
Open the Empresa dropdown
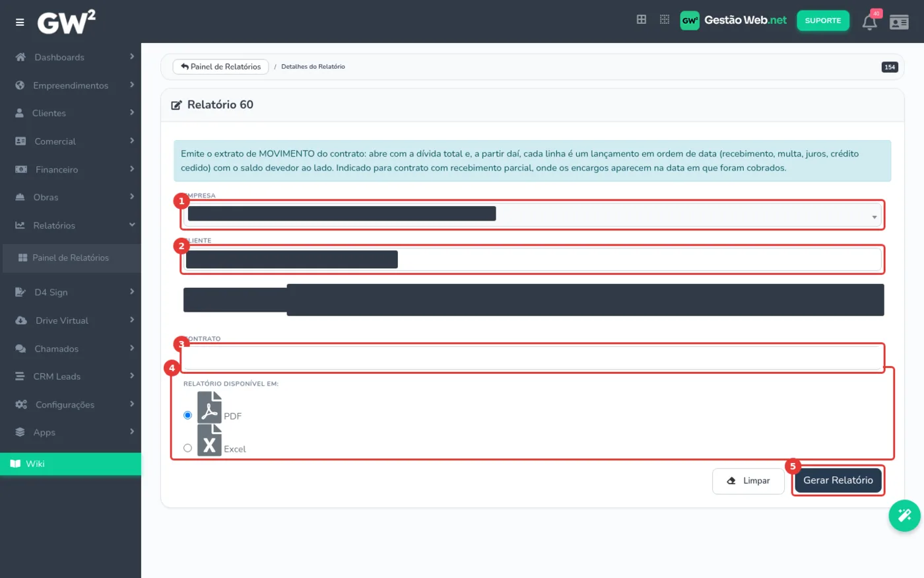pos(532,215)
